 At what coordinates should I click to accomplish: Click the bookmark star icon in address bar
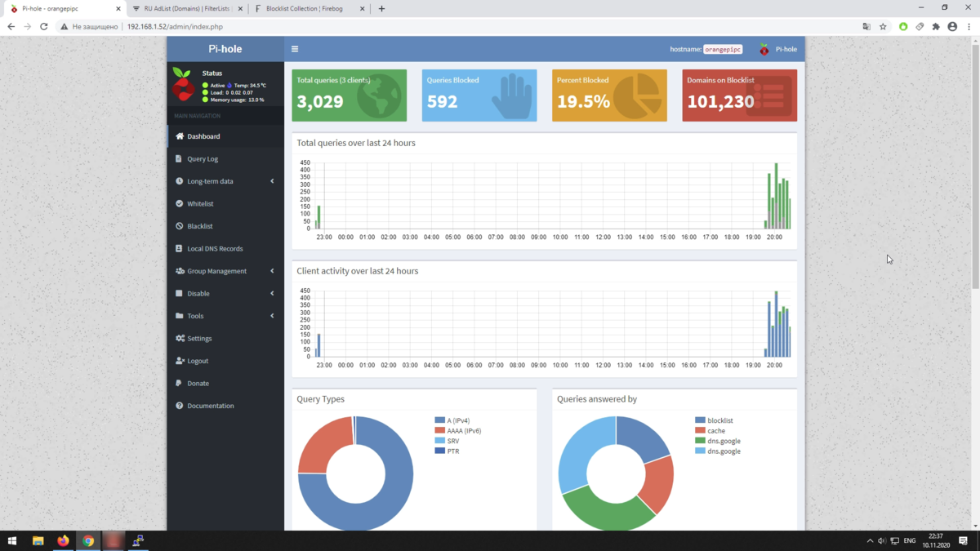click(883, 27)
